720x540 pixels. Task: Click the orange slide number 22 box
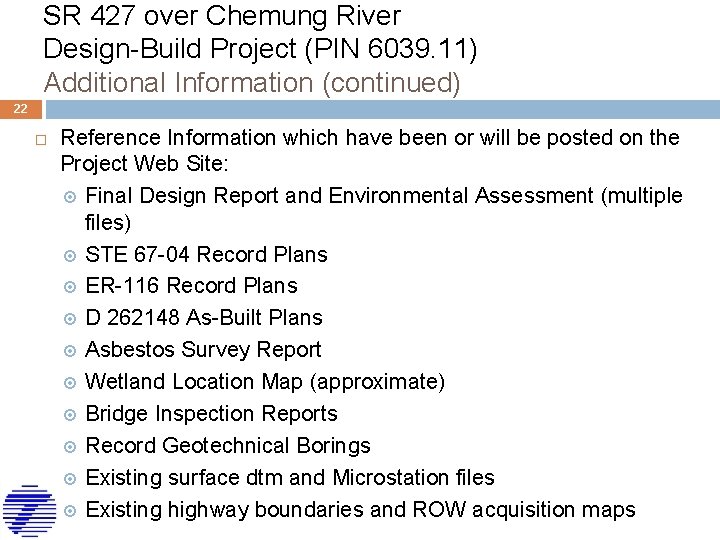21,109
